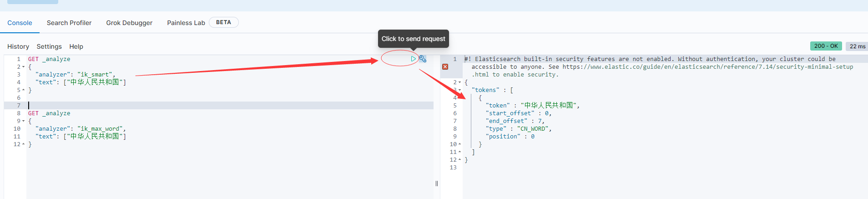This screenshot has width=868, height=199.
Task: Click the BETA badge beside Painless Lab
Action: click(223, 22)
